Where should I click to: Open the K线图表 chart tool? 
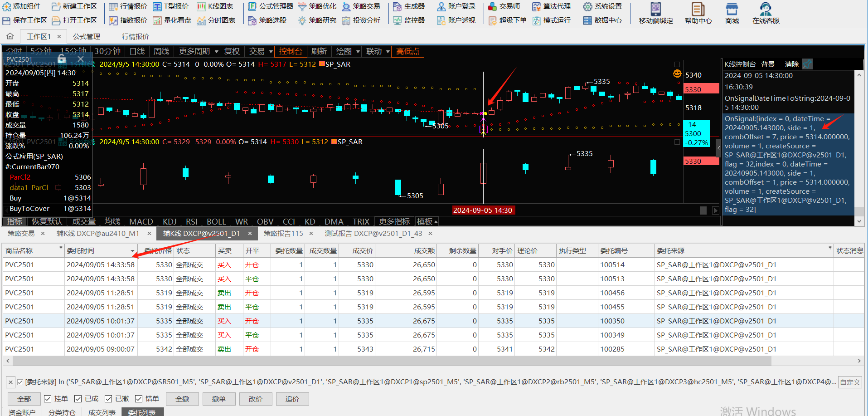tap(215, 6)
